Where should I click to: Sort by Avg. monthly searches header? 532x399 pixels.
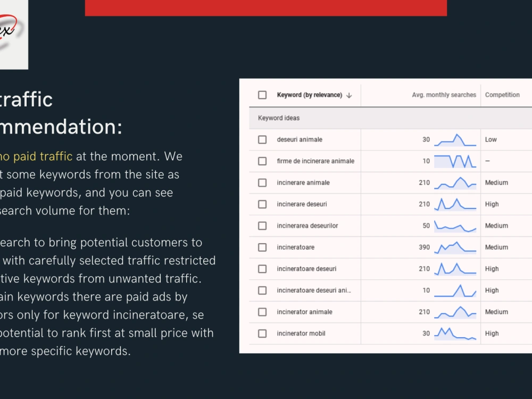[444, 95]
